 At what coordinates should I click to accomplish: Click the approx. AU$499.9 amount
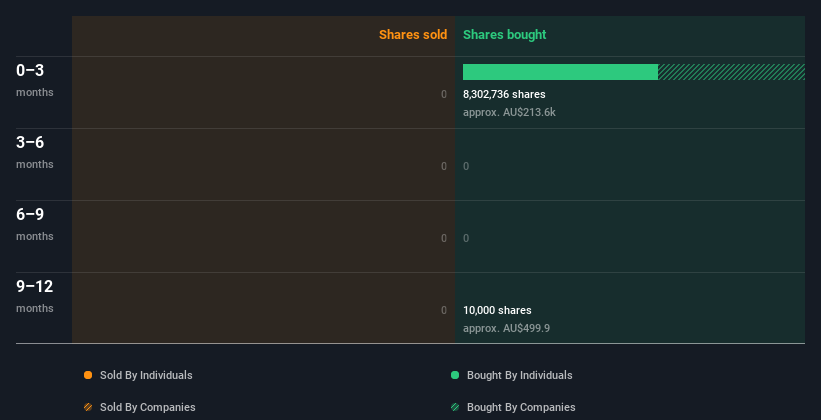click(x=506, y=328)
